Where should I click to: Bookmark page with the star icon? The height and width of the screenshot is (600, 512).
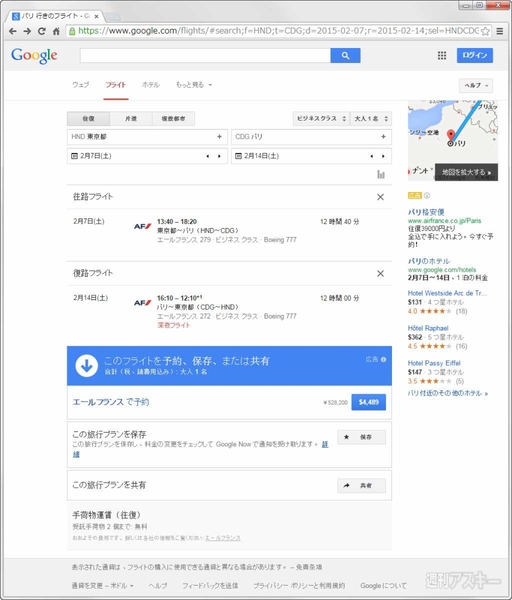coord(485,31)
